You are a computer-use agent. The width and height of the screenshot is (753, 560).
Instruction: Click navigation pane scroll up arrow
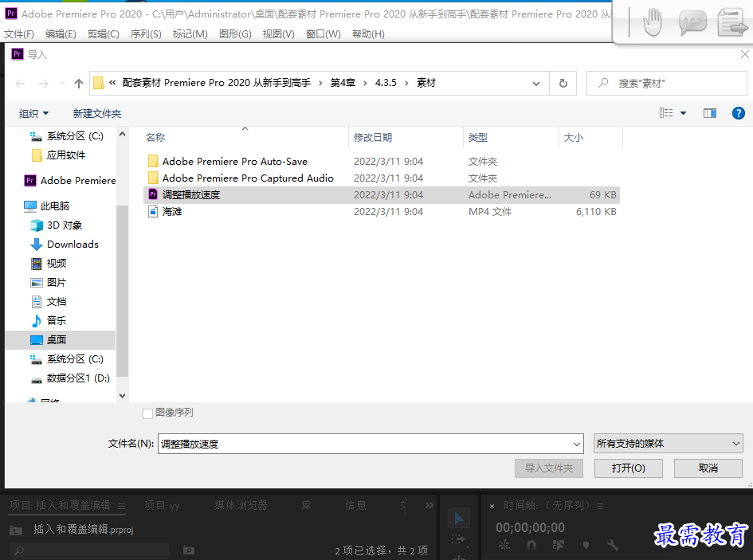click(x=123, y=134)
